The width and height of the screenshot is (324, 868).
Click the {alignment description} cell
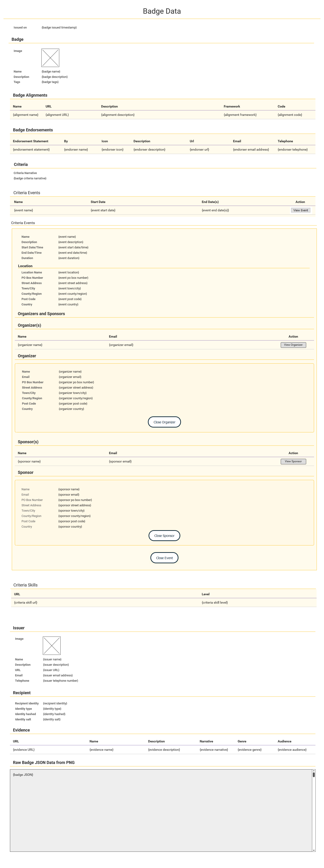coord(118,115)
